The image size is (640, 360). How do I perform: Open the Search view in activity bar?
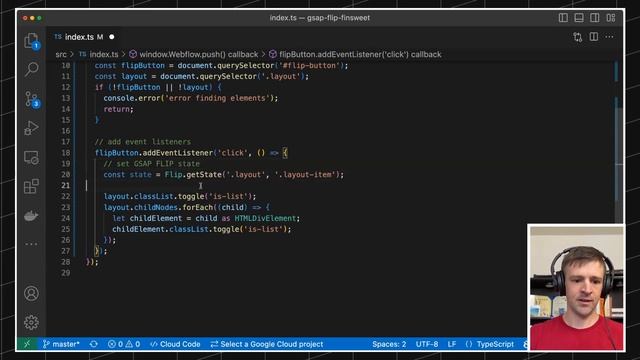tap(31, 69)
